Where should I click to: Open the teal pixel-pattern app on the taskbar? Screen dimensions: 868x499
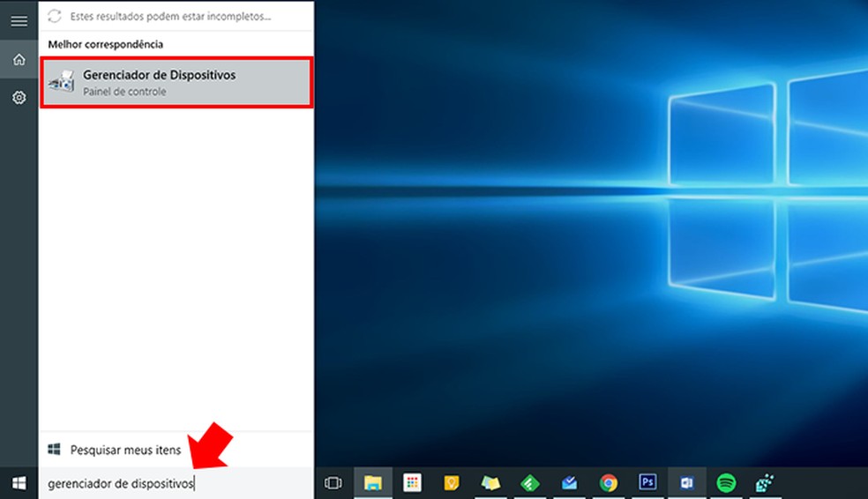click(x=765, y=483)
